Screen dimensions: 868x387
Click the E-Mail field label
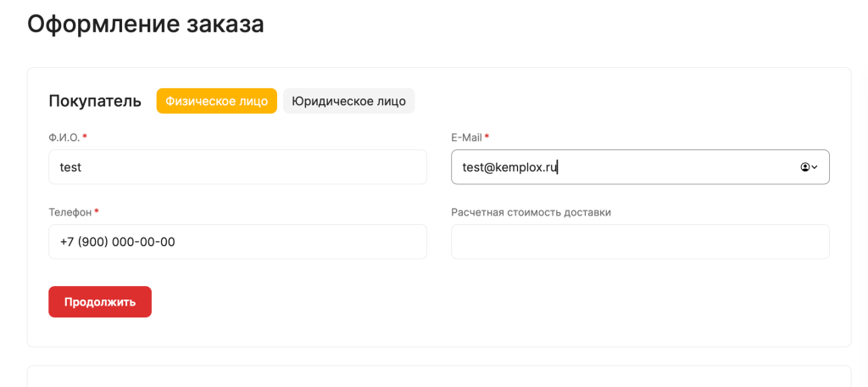point(466,137)
